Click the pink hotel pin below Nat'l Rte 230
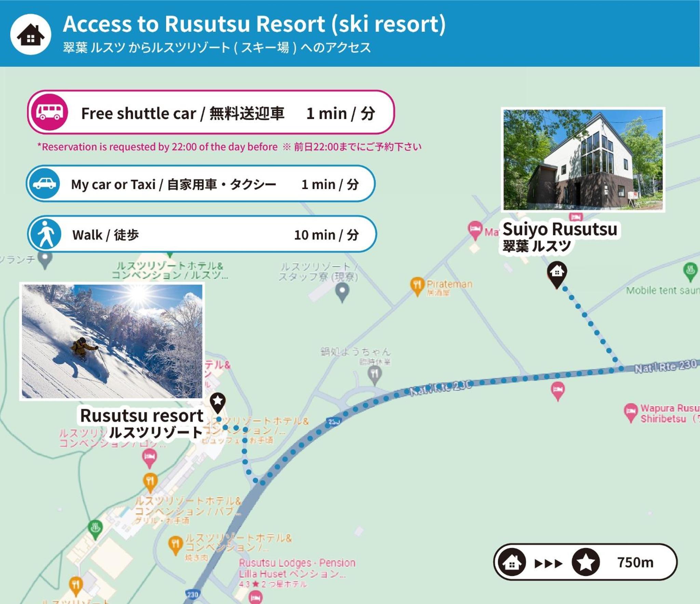This screenshot has height=604, width=700. [x=558, y=391]
